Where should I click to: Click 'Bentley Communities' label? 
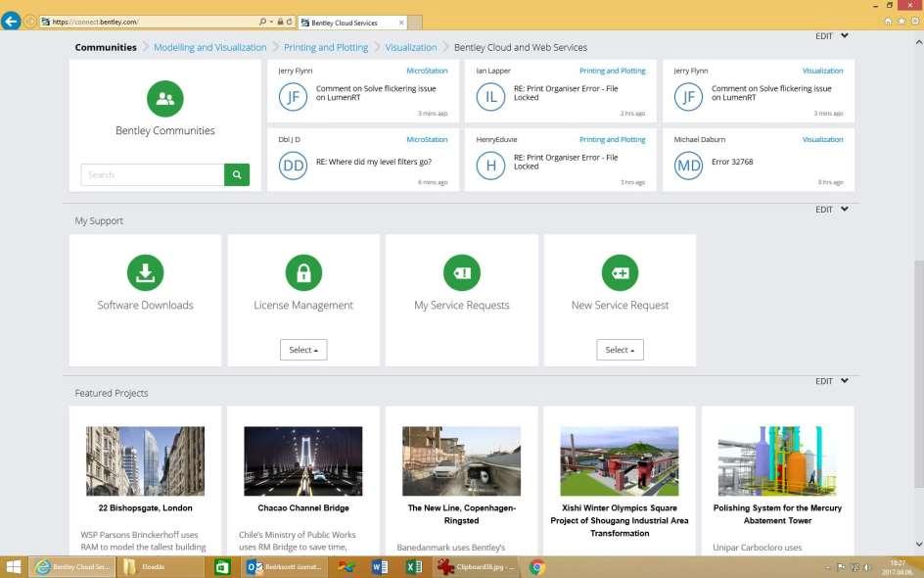(165, 130)
